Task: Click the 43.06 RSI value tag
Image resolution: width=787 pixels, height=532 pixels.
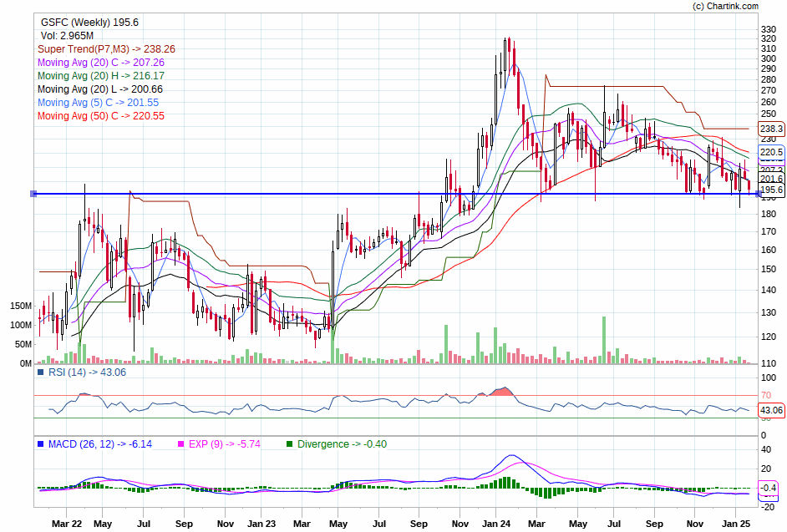Action: (x=771, y=411)
